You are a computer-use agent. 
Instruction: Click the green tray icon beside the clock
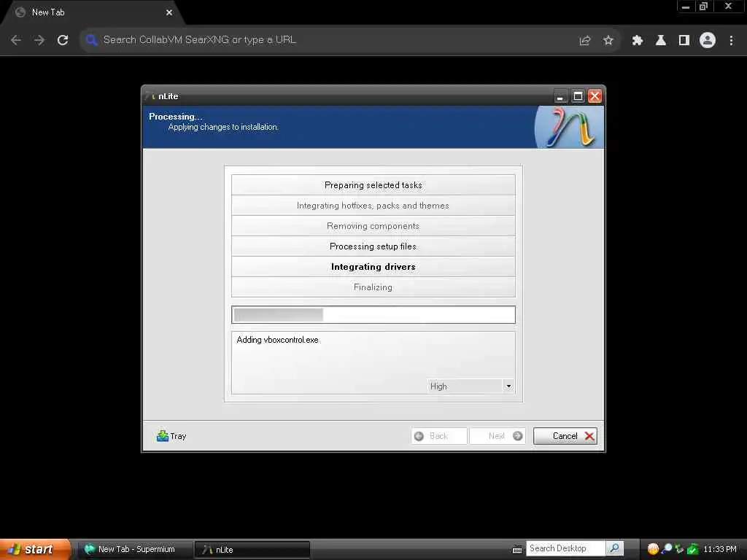click(692, 549)
